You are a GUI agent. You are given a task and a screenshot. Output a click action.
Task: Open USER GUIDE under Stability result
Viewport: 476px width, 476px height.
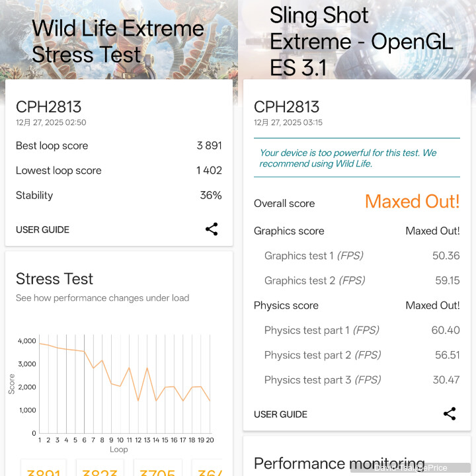click(42, 230)
